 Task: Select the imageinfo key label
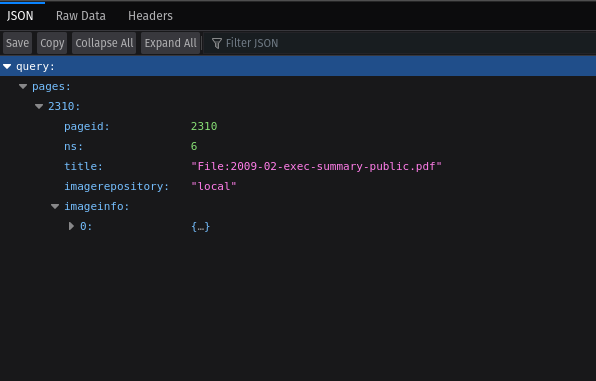point(97,206)
